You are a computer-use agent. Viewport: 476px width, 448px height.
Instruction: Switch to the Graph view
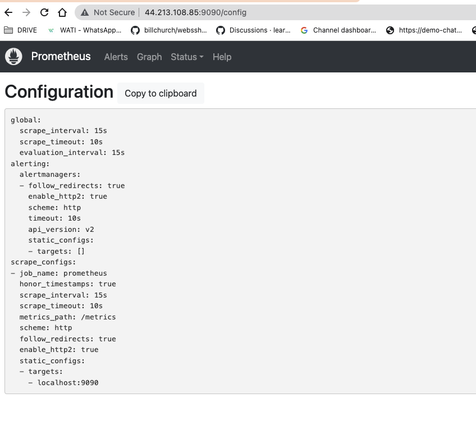[x=149, y=57]
